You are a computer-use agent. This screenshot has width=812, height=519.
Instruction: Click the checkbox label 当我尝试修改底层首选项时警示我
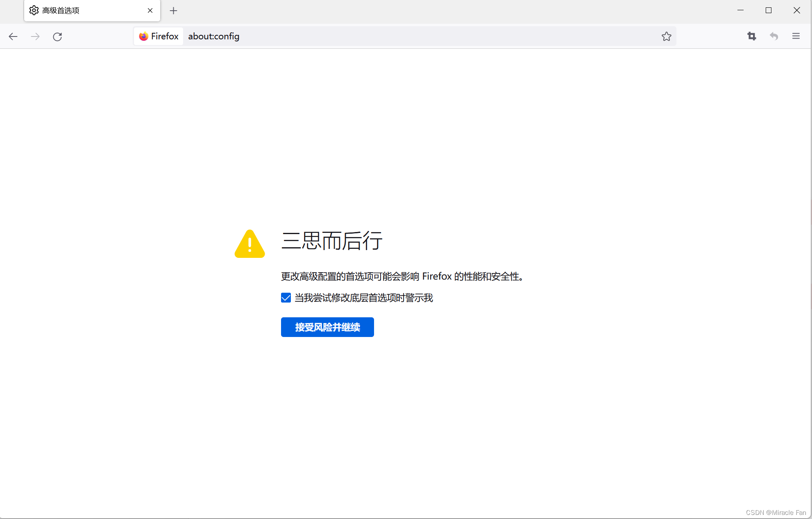363,298
